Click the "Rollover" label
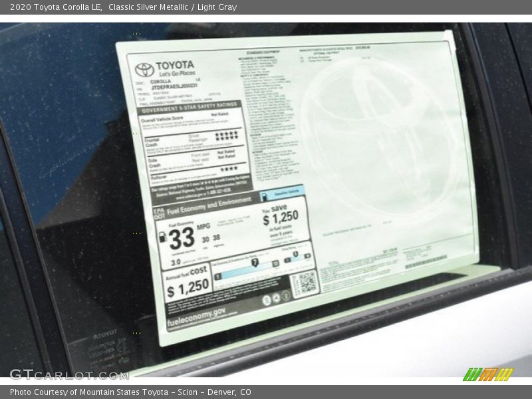 pos(158,178)
